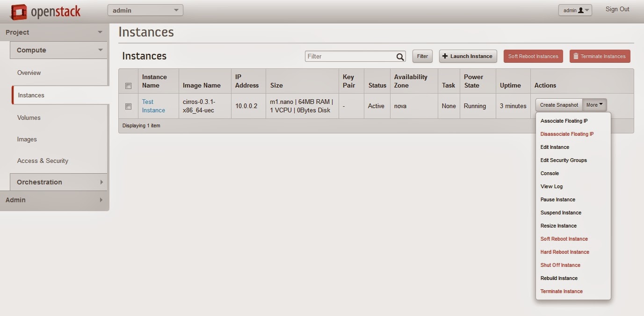Image resolution: width=644 pixels, height=316 pixels.
Task: Click the Create Snapshot button
Action: coord(558,105)
